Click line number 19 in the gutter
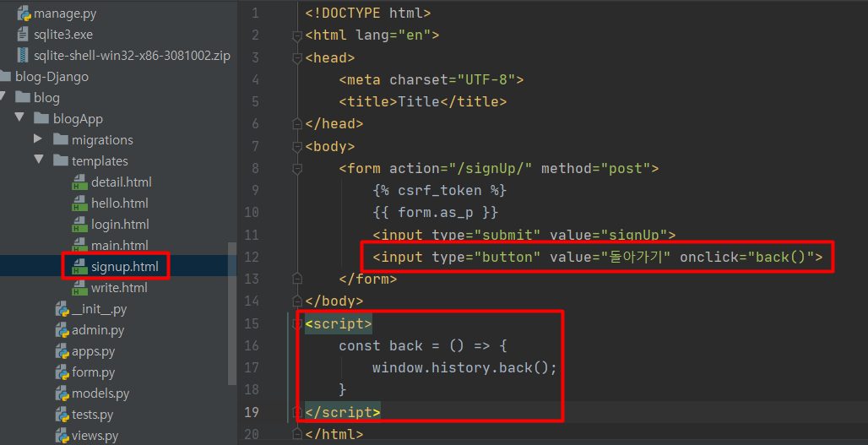 coord(252,412)
